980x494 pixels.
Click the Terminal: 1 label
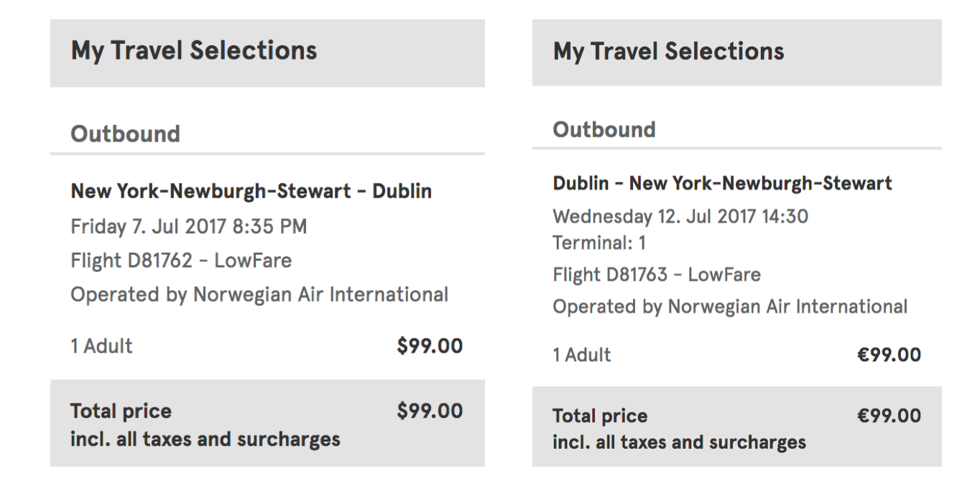pos(598,243)
